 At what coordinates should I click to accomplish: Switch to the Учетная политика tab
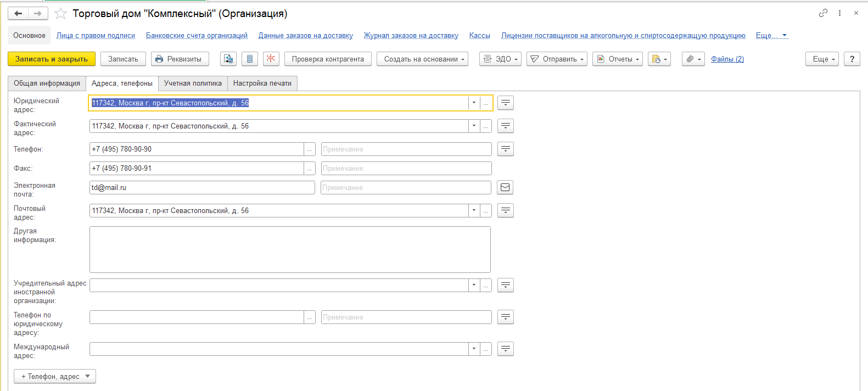tap(193, 83)
